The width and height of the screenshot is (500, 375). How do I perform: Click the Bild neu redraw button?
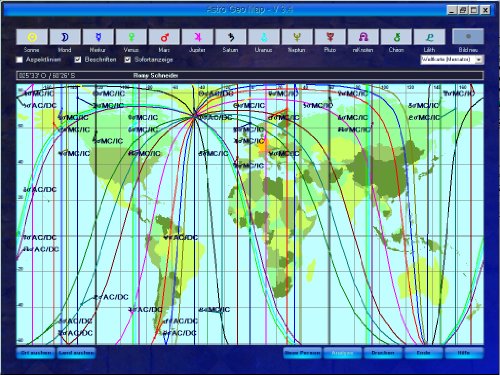pos(468,36)
